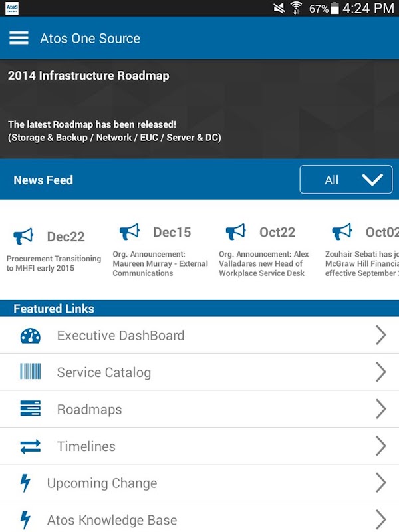Read Procurement Transitioning to MHFI news item
Image resolution: width=399 pixels, height=532 pixels.
point(54,263)
